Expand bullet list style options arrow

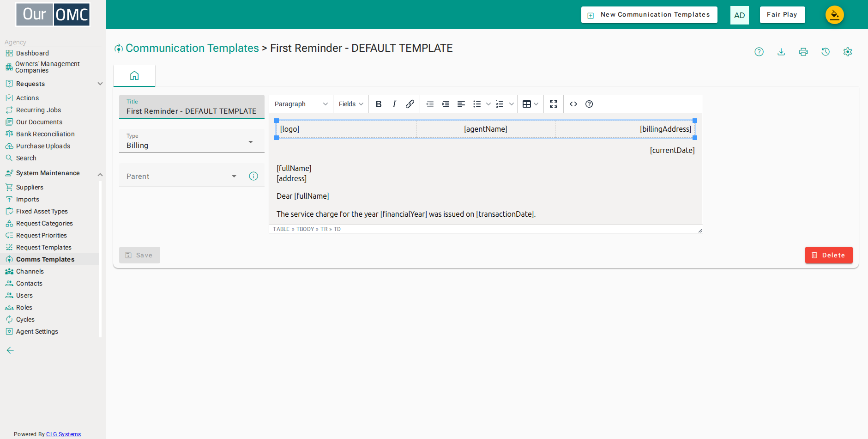(x=488, y=104)
